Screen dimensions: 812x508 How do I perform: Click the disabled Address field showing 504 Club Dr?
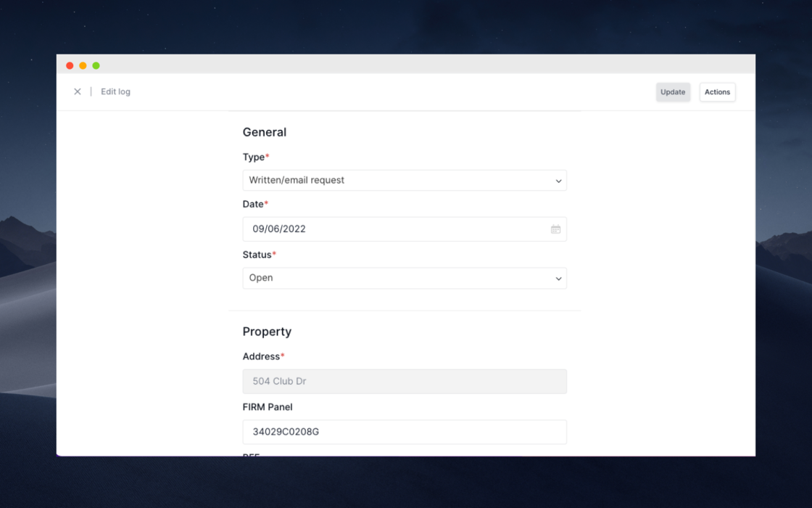click(x=405, y=381)
